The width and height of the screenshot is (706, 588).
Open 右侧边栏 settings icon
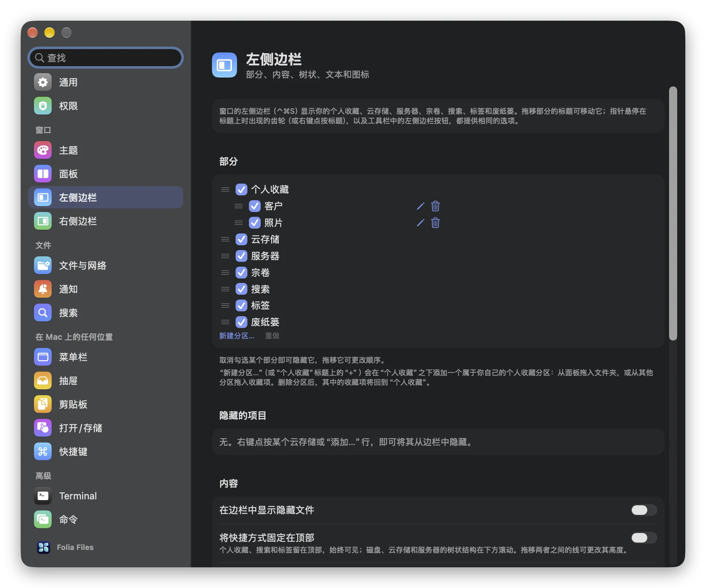[43, 221]
